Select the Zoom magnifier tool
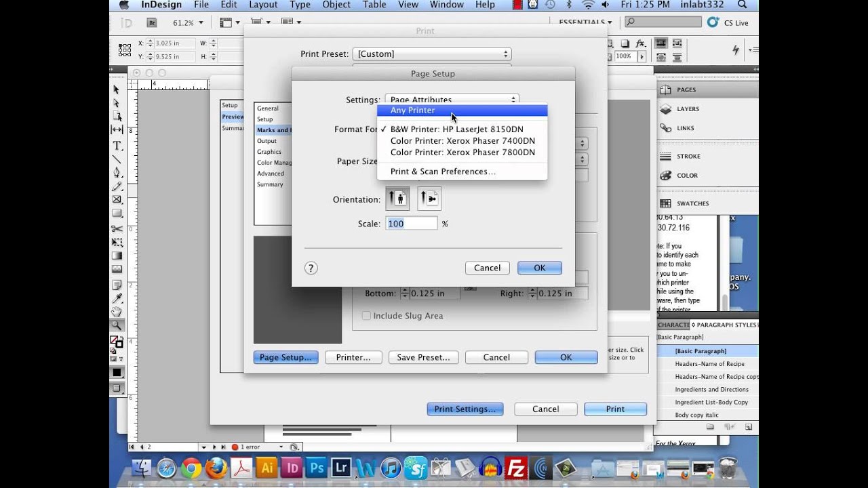 click(x=117, y=325)
